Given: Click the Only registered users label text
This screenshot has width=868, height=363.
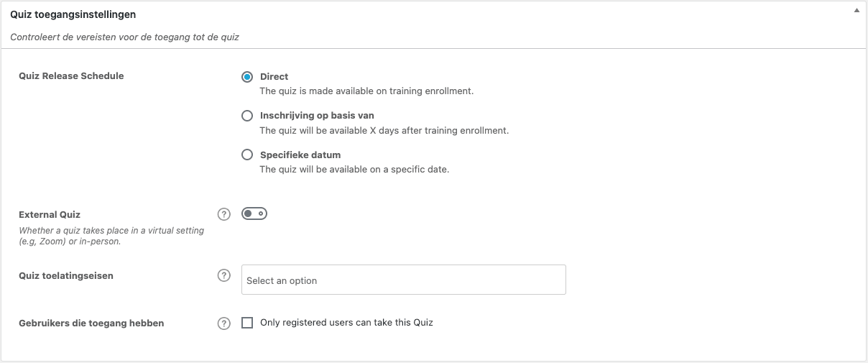Looking at the screenshot, I should [346, 323].
